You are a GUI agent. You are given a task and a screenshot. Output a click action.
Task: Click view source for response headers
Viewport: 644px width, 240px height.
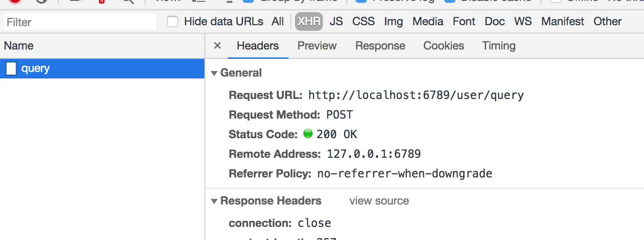point(379,201)
